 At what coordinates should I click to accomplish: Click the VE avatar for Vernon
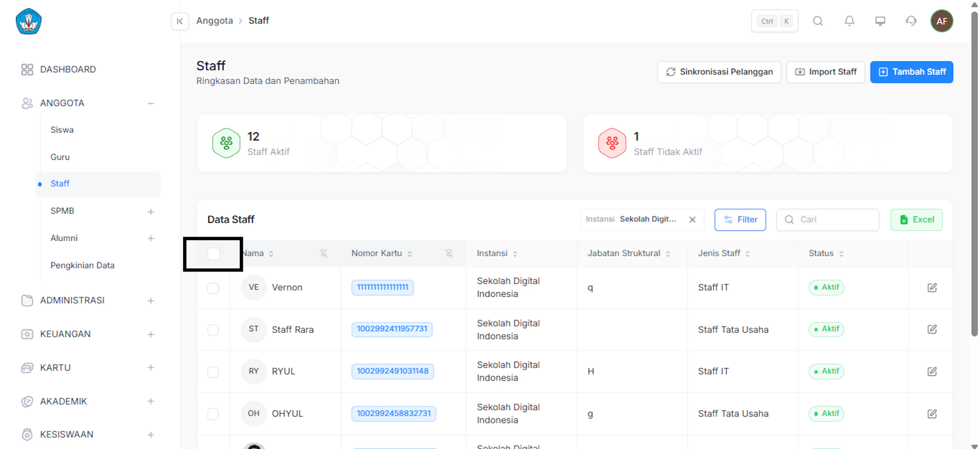pos(253,288)
